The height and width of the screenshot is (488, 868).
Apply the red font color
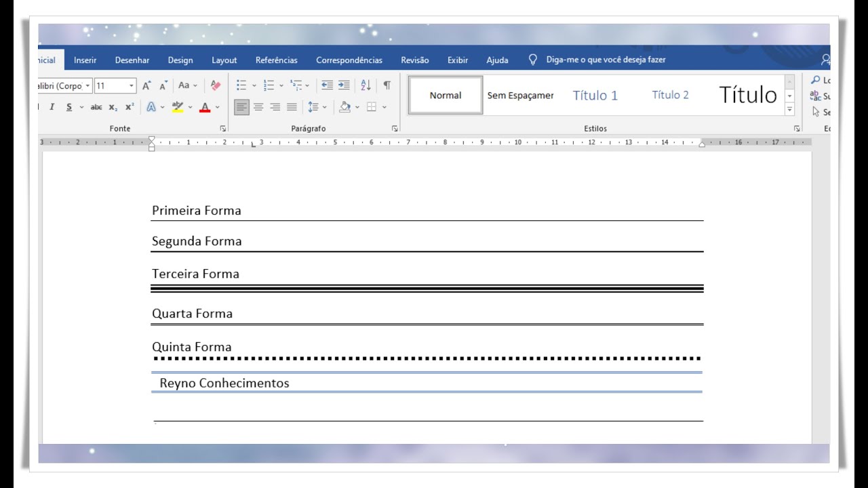pyautogui.click(x=205, y=107)
